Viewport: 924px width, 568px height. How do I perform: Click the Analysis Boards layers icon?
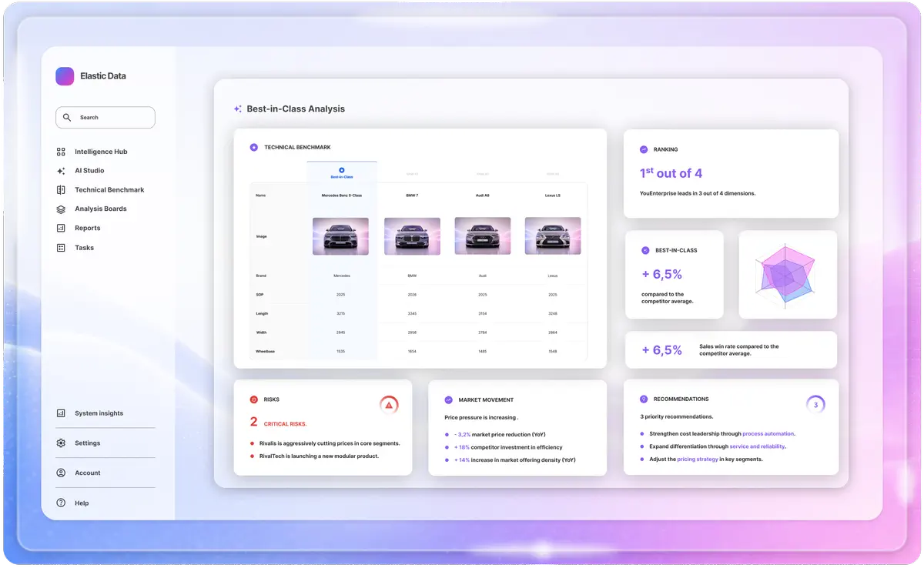point(61,209)
